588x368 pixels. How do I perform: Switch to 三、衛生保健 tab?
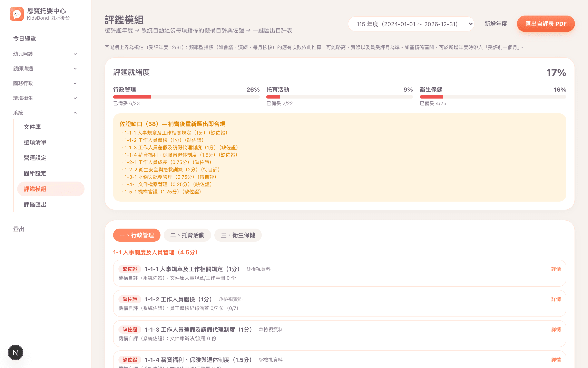tap(238, 235)
